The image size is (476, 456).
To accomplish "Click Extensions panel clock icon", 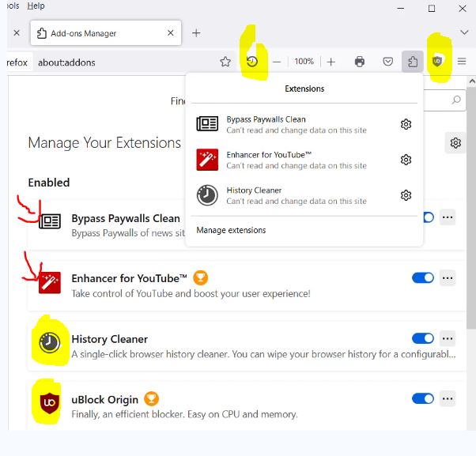I will pos(207,195).
